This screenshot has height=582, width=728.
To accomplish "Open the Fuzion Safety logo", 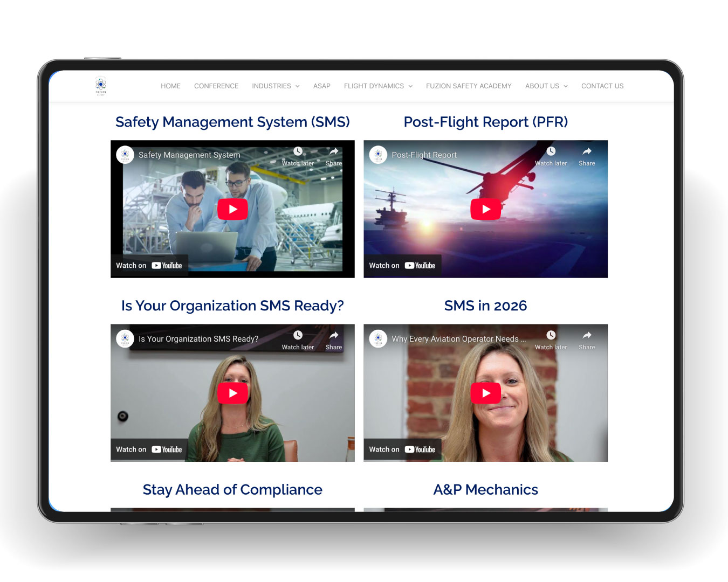I will [101, 85].
